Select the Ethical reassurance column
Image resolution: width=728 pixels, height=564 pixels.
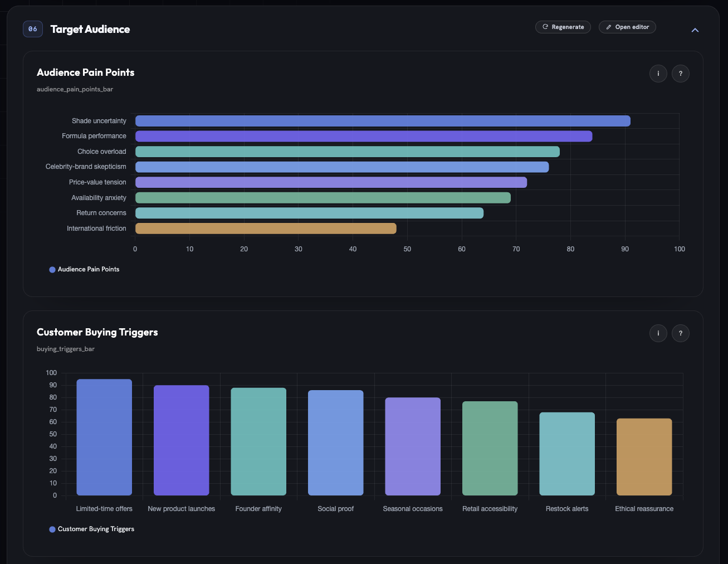point(644,457)
